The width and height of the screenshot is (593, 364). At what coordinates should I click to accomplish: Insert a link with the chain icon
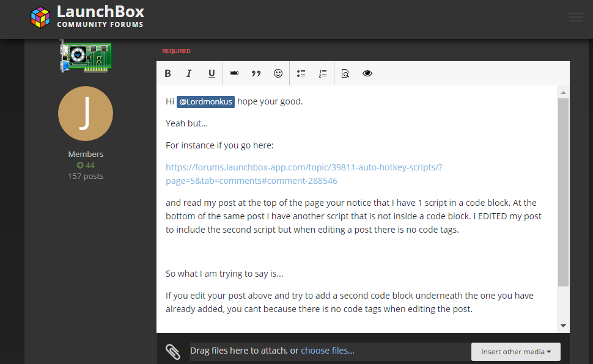234,73
